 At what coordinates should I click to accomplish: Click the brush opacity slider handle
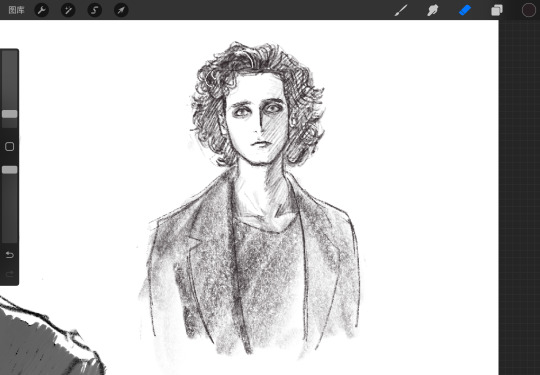coord(10,170)
